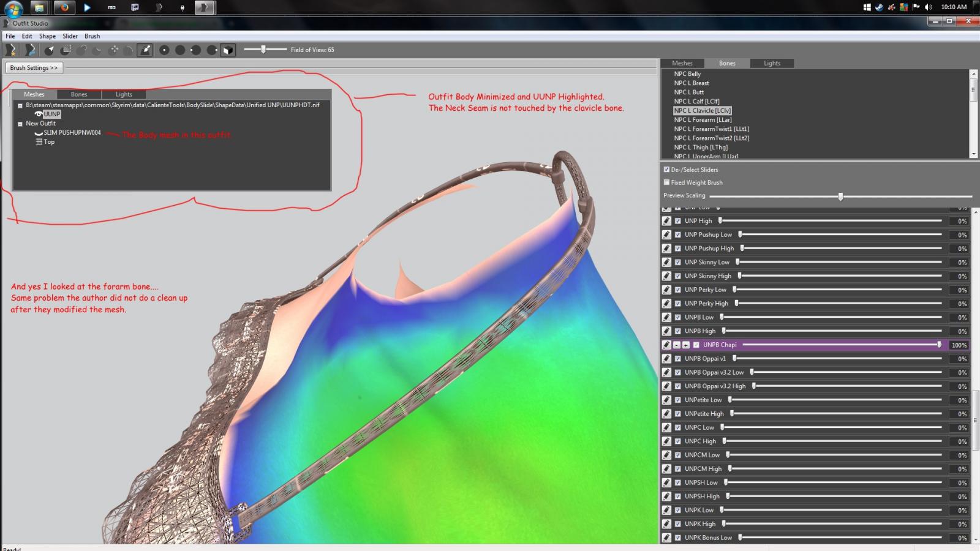Click the pencil edit icon for UNP Skinny Low
The height and width of the screenshot is (551, 980).
click(666, 262)
